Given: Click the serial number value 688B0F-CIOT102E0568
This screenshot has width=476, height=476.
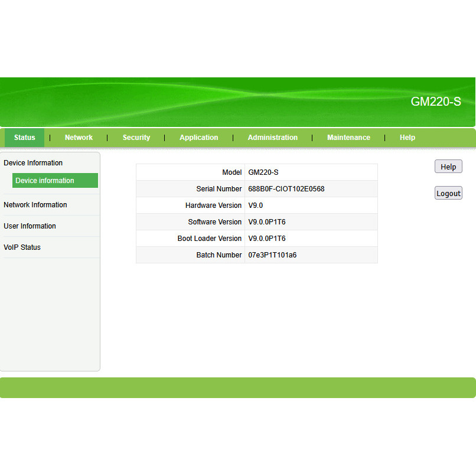Looking at the screenshot, I should (x=286, y=189).
